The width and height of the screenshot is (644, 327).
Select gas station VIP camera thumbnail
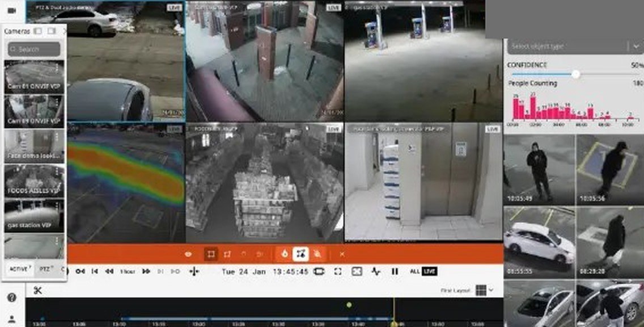34,216
